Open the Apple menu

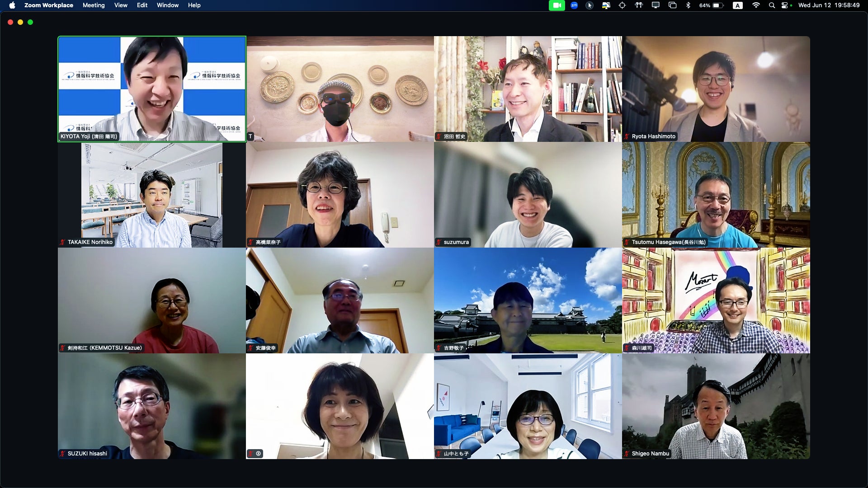point(12,5)
